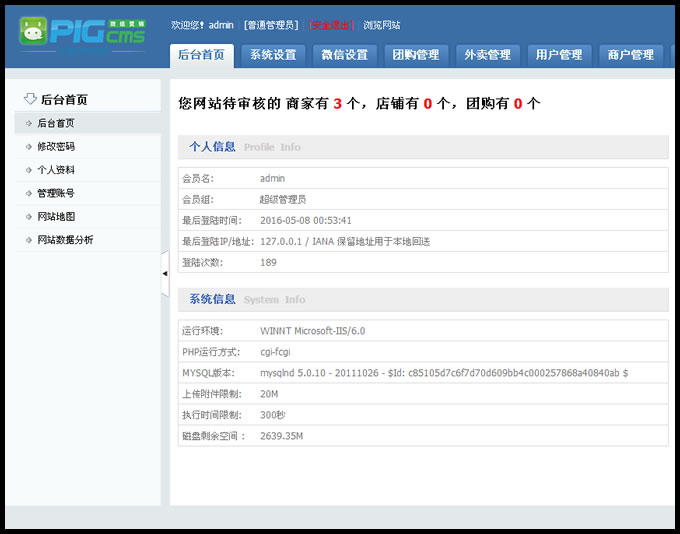Open the 用户管理 tab
Viewport: 680px width, 534px height.
(558, 55)
